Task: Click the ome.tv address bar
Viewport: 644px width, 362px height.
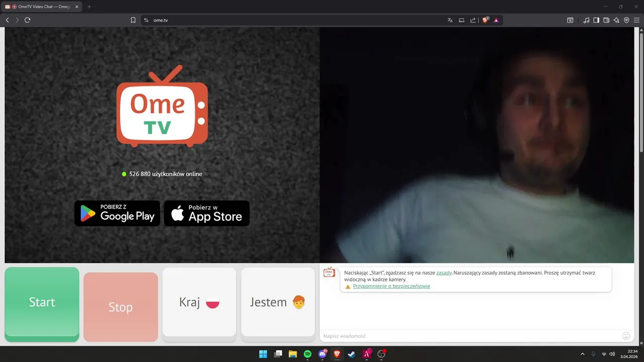Action: pyautogui.click(x=297, y=20)
